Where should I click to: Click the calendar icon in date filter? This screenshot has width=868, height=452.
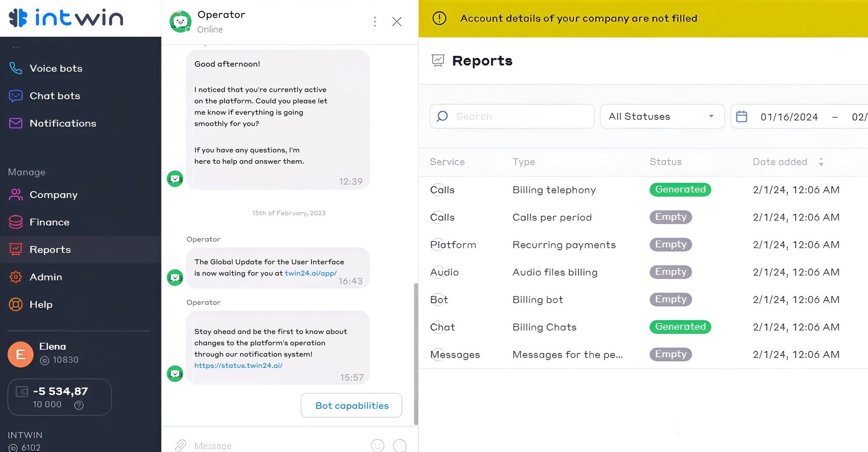click(741, 116)
